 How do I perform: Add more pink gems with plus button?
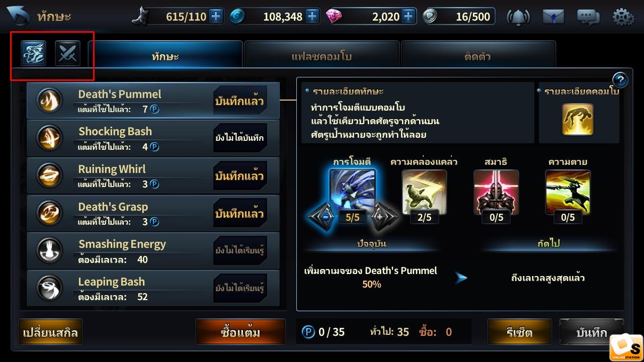(408, 17)
